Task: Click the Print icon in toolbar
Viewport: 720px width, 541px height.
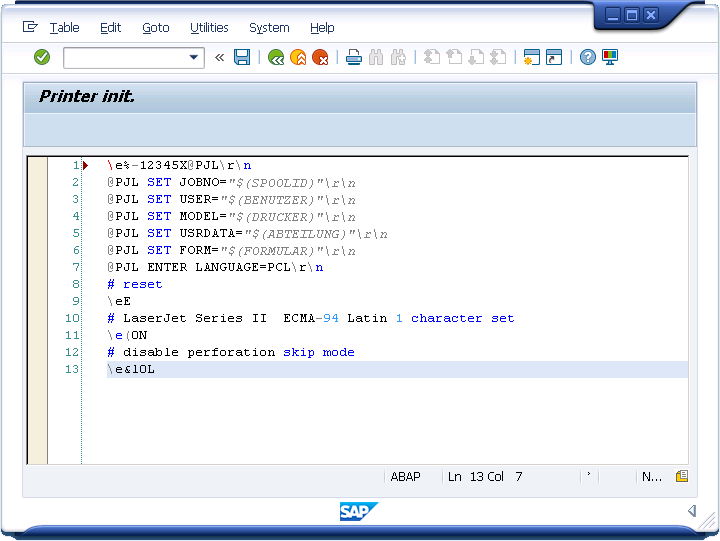Action: 354,58
